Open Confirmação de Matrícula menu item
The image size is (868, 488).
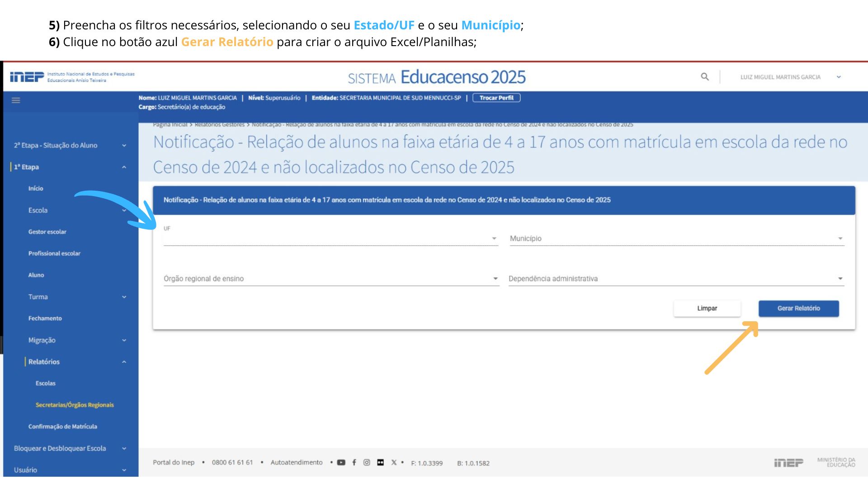62,427
